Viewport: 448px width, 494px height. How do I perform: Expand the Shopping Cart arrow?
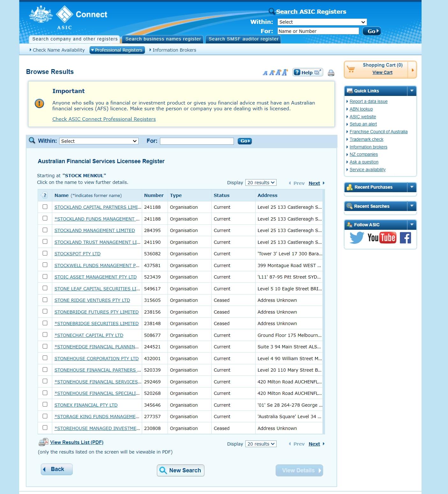(413, 70)
